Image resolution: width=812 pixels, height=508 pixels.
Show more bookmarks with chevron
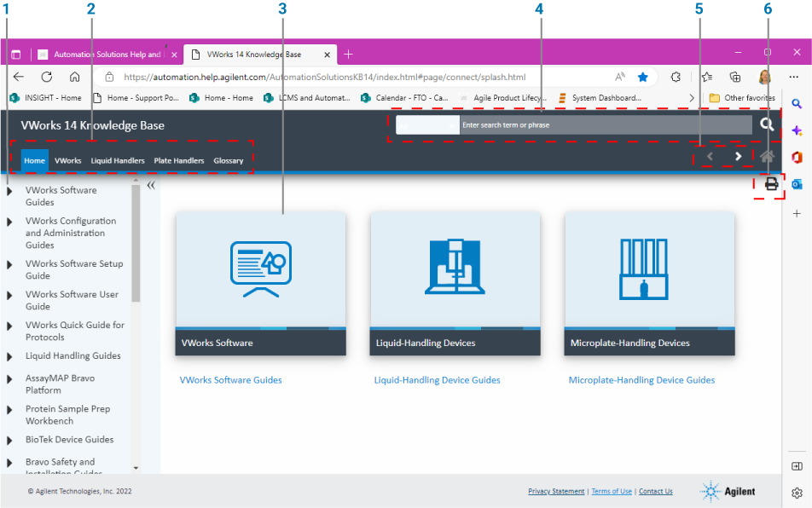(x=692, y=98)
